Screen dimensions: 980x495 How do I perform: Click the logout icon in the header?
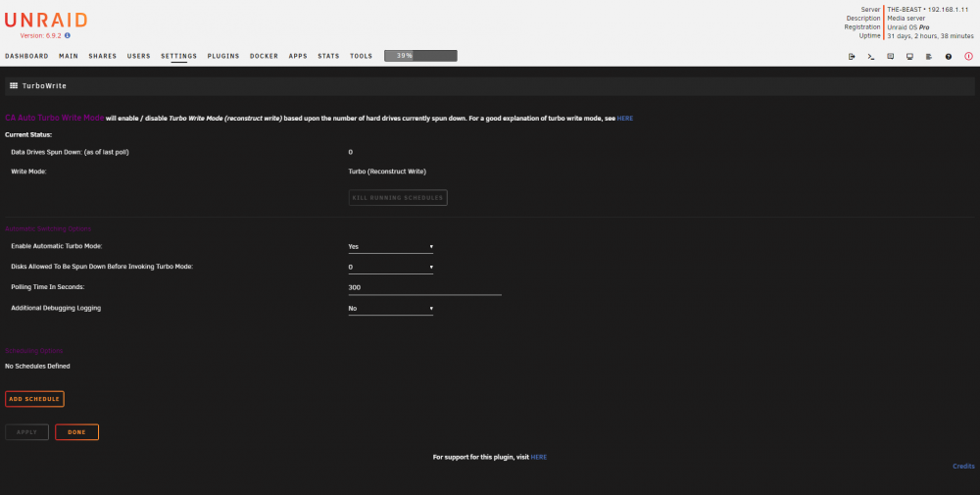click(852, 56)
